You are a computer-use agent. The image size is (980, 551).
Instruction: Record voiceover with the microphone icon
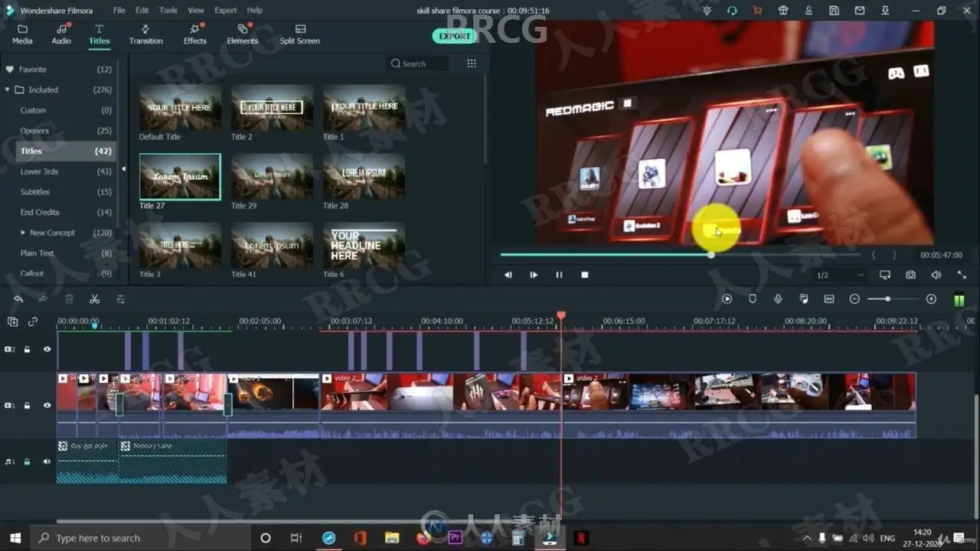(x=778, y=299)
